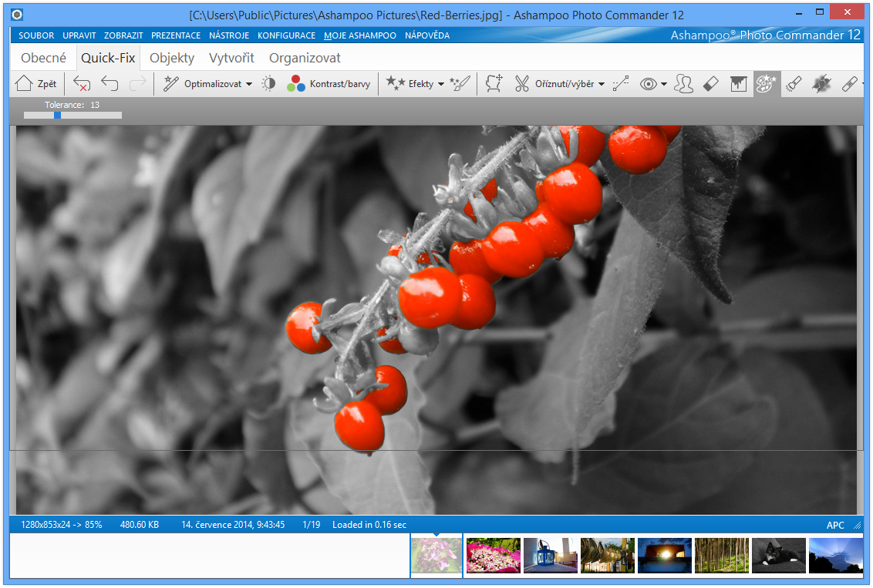Click the "1/19" image counter text
The image size is (873, 588).
(x=312, y=525)
